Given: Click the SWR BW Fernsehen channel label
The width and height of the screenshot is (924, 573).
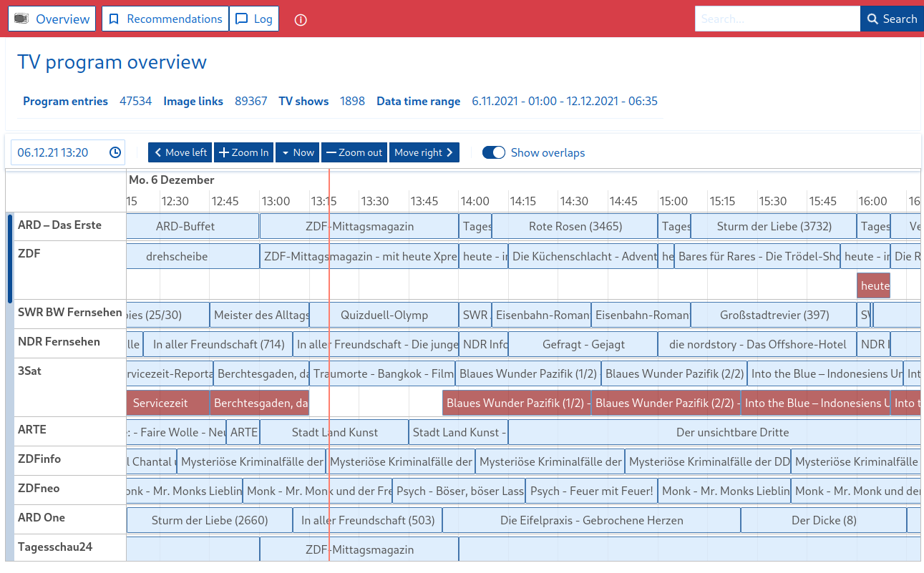Looking at the screenshot, I should click(70, 312).
